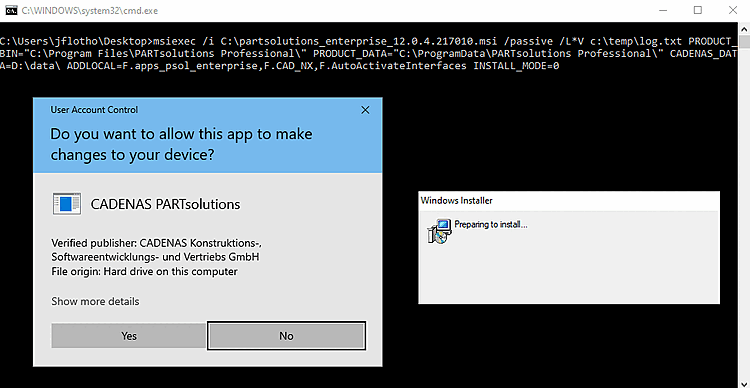
Task: Click the C:\WINDOWS\system32\cmd.exe window title
Action: [89, 11]
